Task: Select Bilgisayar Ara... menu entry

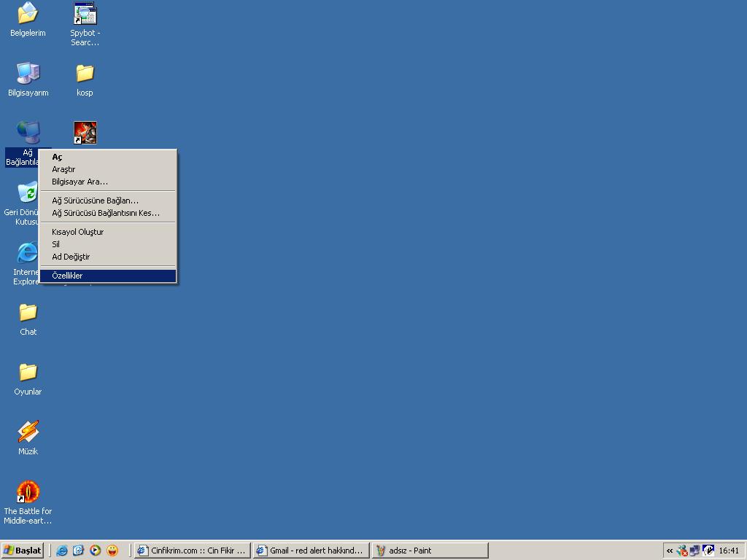Action: coord(108,182)
